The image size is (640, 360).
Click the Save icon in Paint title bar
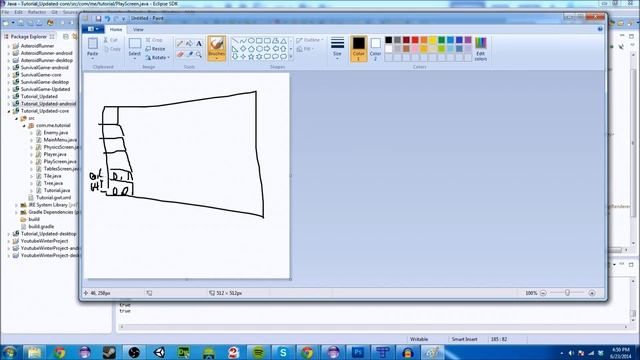coord(98,18)
